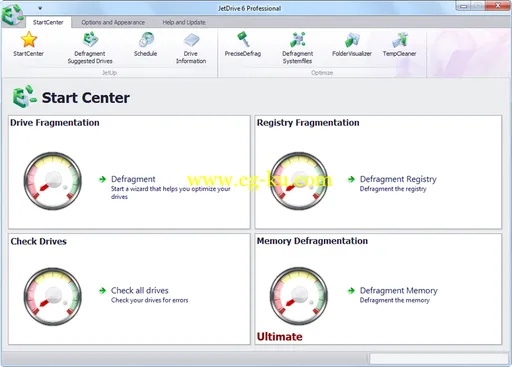Open Options and Appearance tab
The width and height of the screenshot is (512, 367).
113,22
